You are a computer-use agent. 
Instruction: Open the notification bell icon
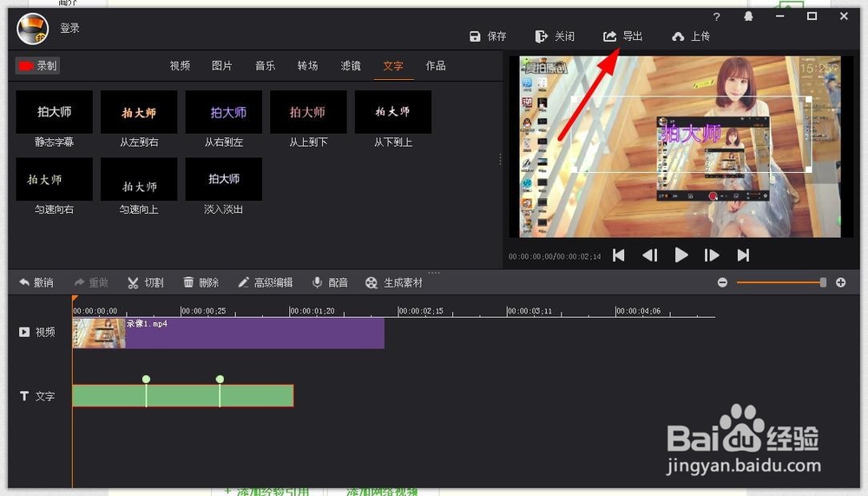tap(748, 17)
